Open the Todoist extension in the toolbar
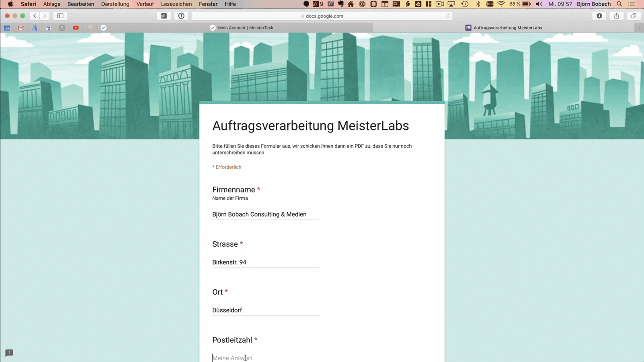 tap(164, 16)
